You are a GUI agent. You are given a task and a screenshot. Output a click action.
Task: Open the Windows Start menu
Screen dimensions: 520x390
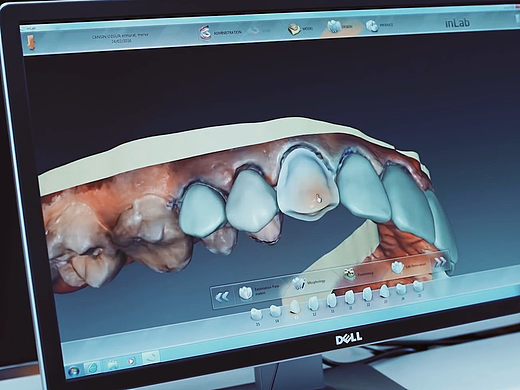click(73, 371)
